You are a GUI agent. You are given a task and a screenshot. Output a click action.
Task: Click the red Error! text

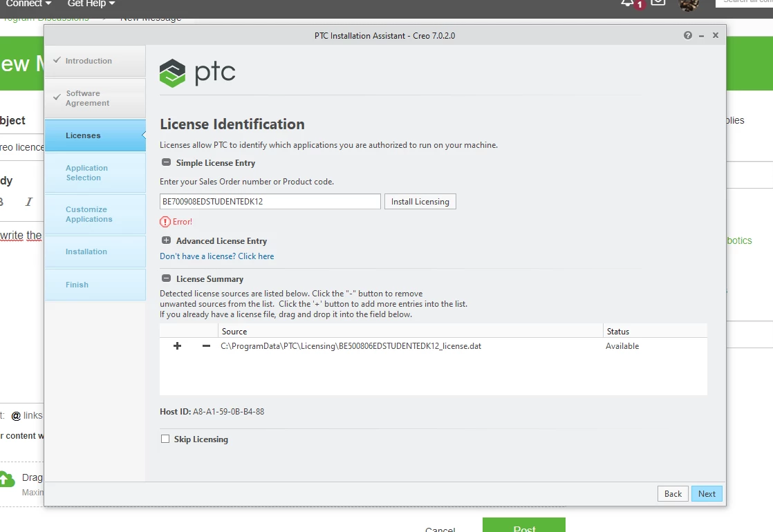point(183,222)
